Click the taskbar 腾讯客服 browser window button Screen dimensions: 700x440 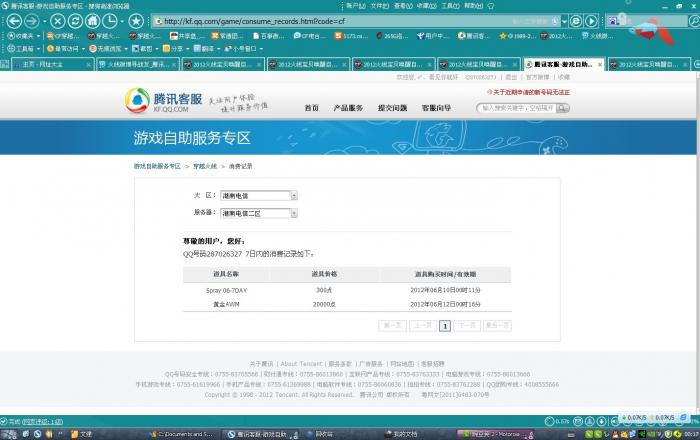click(262, 434)
